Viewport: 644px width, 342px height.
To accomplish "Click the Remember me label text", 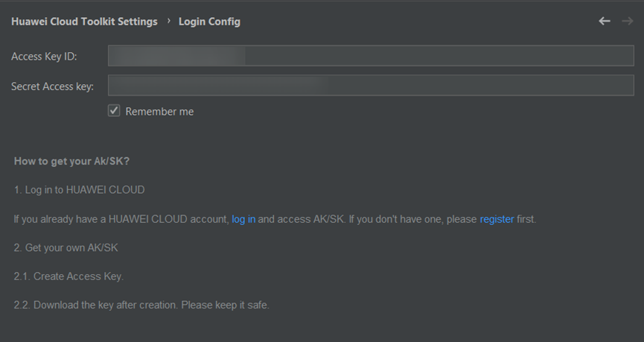I will click(x=159, y=112).
